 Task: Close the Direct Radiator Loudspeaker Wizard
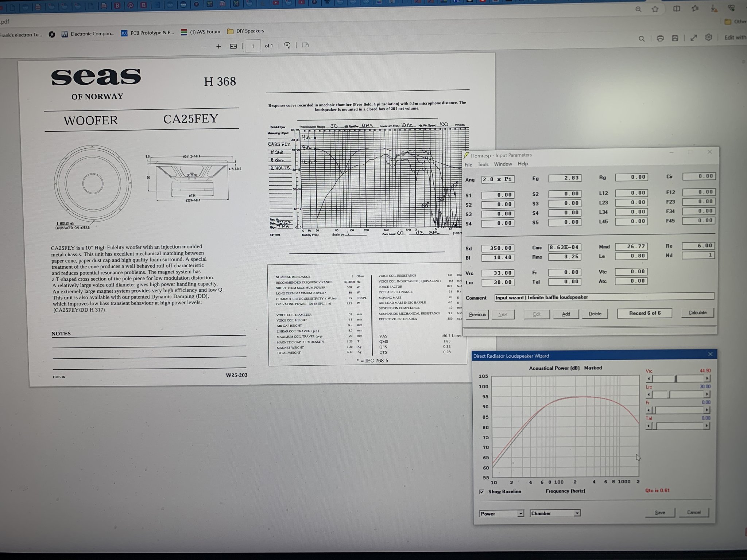coord(710,354)
